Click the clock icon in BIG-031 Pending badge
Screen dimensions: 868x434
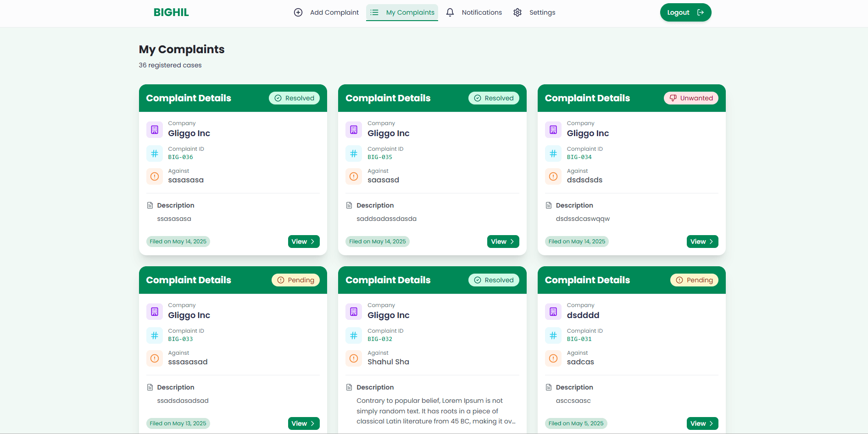click(x=679, y=280)
